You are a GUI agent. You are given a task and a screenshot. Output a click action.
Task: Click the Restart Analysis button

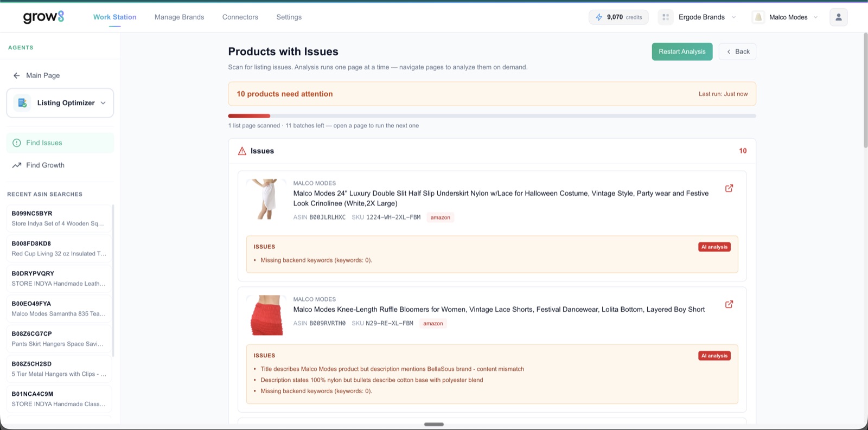coord(682,52)
